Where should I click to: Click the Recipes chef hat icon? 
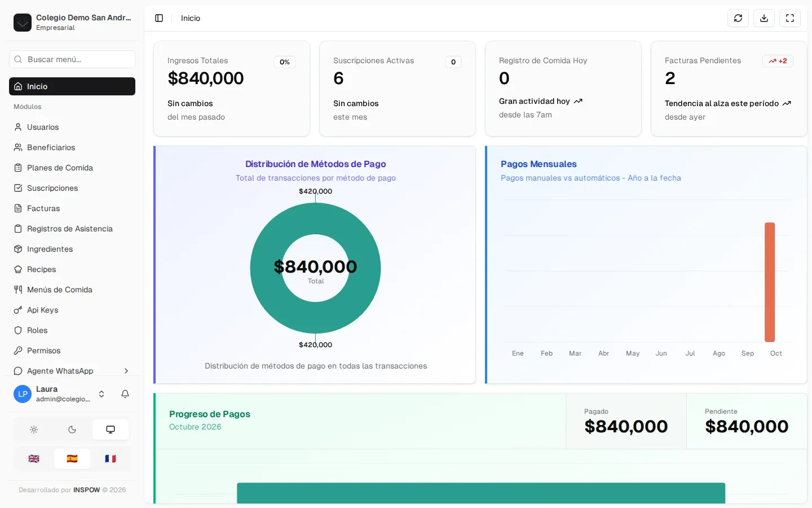18,269
